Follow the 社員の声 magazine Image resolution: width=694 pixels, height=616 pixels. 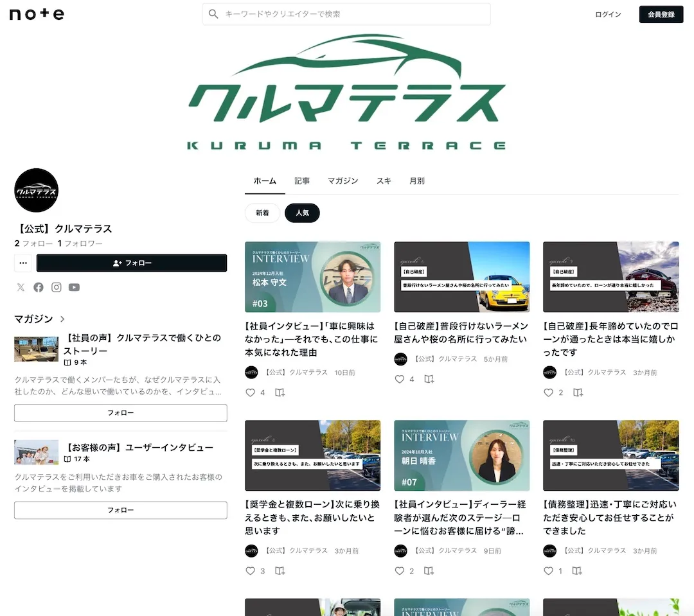(x=120, y=413)
